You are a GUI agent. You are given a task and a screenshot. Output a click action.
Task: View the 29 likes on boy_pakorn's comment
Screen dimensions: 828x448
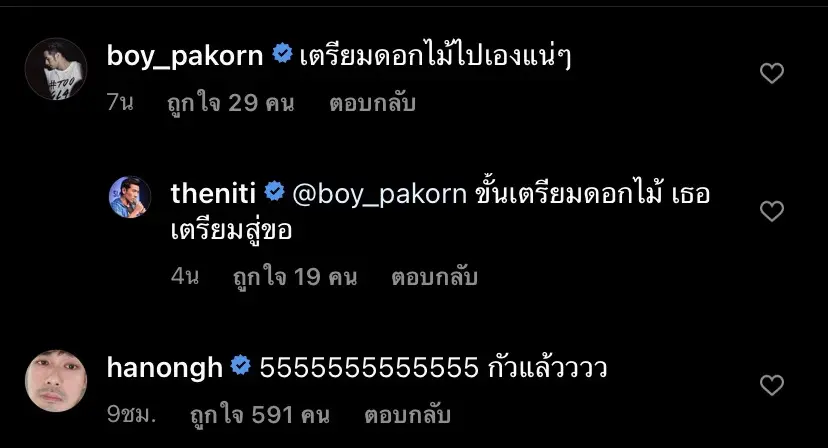[231, 102]
